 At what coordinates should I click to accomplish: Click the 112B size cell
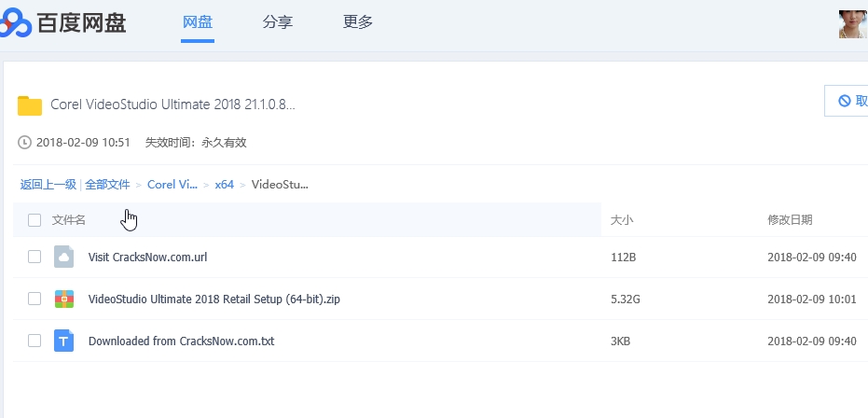click(624, 258)
